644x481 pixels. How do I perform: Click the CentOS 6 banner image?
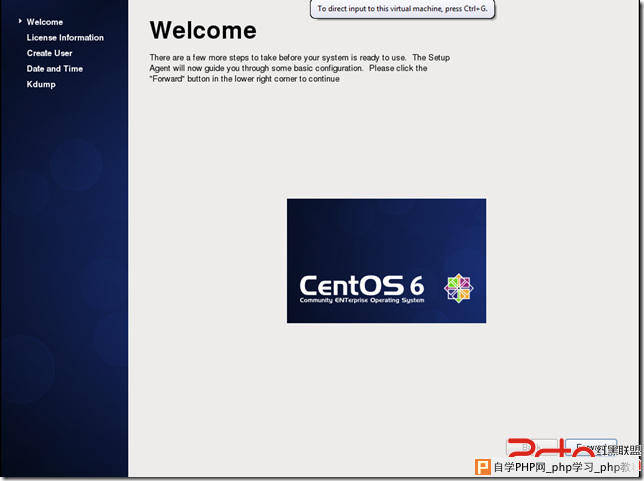click(x=386, y=261)
